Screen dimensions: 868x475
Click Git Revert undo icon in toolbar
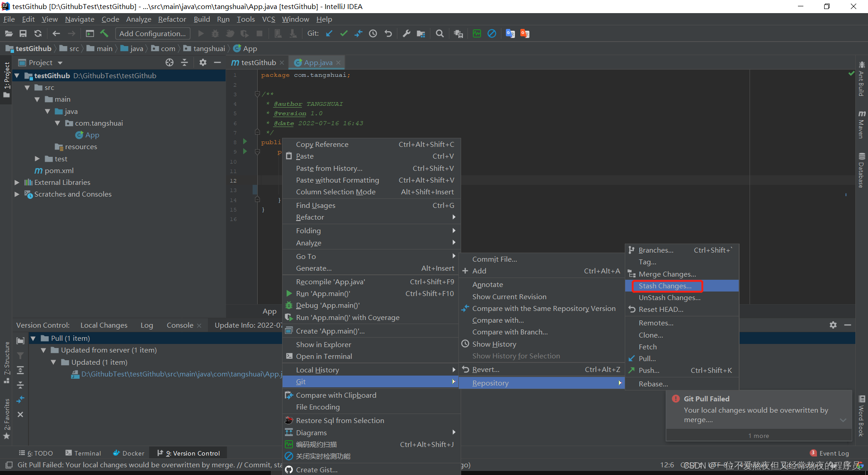click(x=388, y=33)
